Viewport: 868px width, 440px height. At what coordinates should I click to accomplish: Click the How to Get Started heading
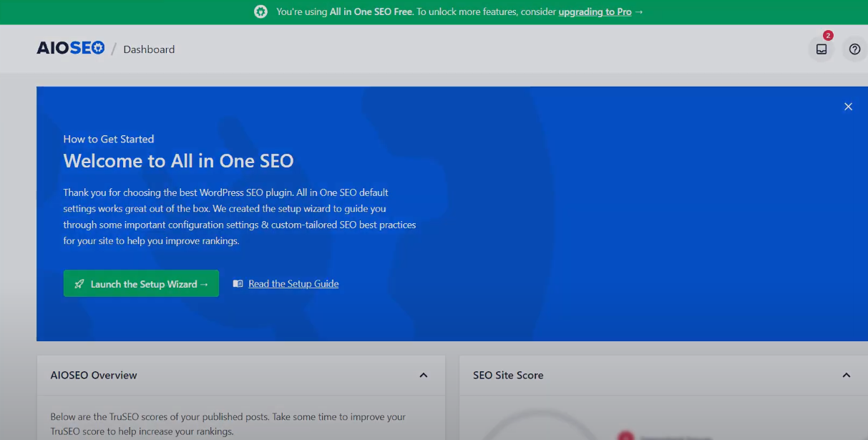click(109, 139)
